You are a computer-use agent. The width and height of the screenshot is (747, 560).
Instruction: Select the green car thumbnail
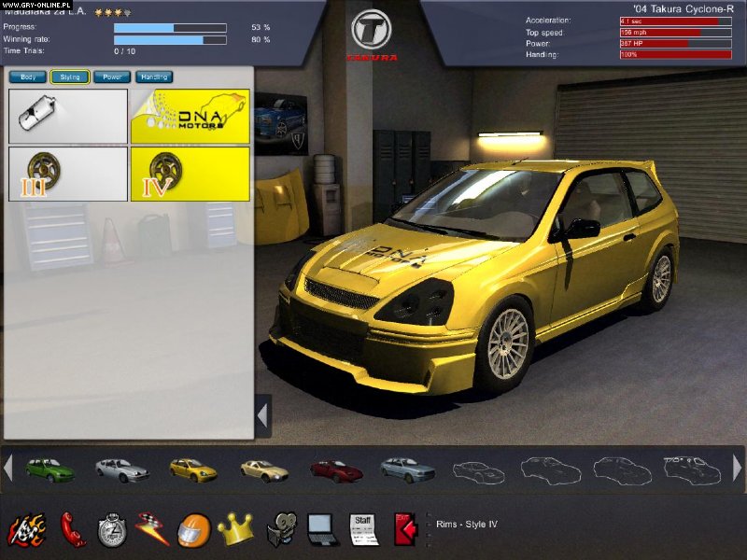pos(49,469)
